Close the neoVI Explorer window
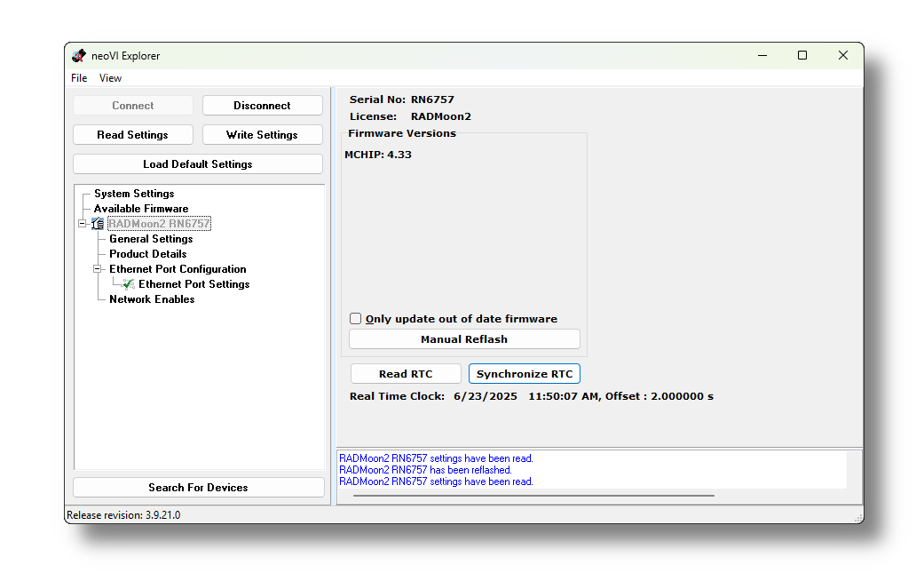 [843, 56]
